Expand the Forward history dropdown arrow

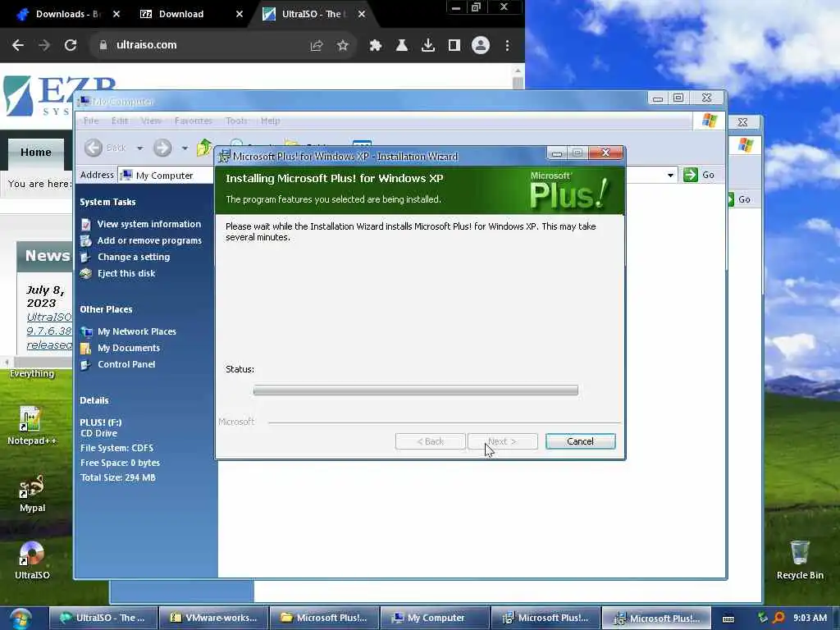pos(185,148)
